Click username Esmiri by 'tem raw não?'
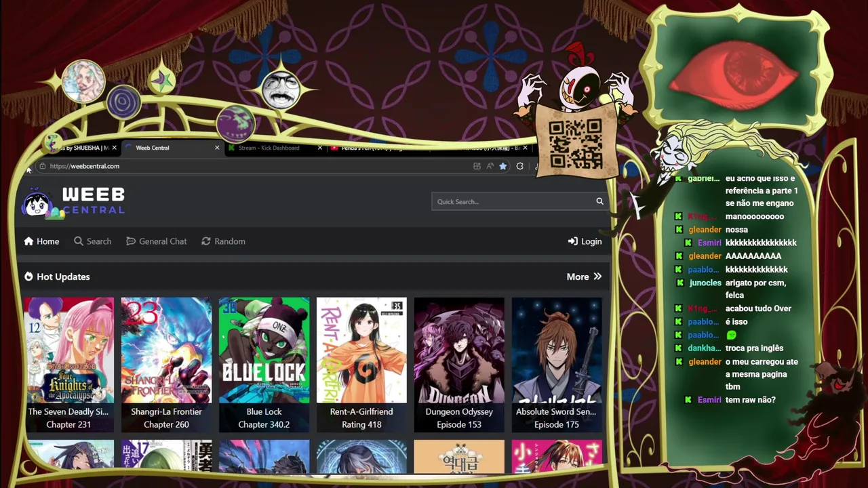Viewport: 868px width, 488px height. (709, 400)
